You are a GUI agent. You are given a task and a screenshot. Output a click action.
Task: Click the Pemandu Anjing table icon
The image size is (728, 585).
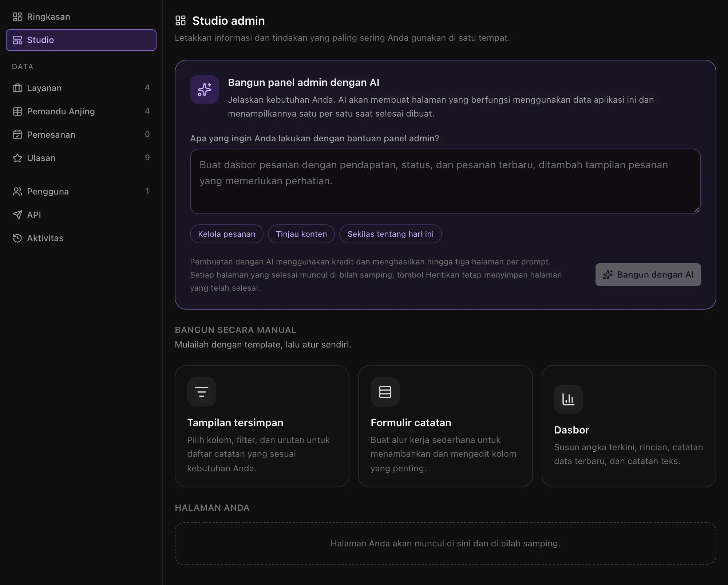pyautogui.click(x=17, y=111)
